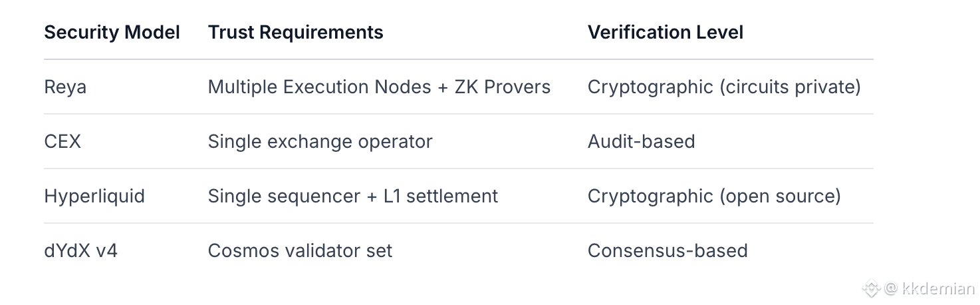Viewport: 980px width, 305px height.
Task: Click the @ symbol in the watermark
Action: coord(891,288)
